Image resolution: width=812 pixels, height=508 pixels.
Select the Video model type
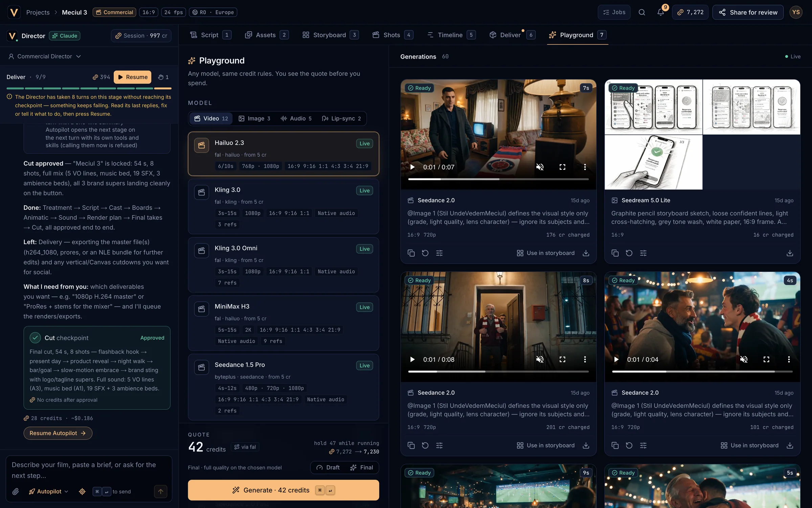[211, 119]
